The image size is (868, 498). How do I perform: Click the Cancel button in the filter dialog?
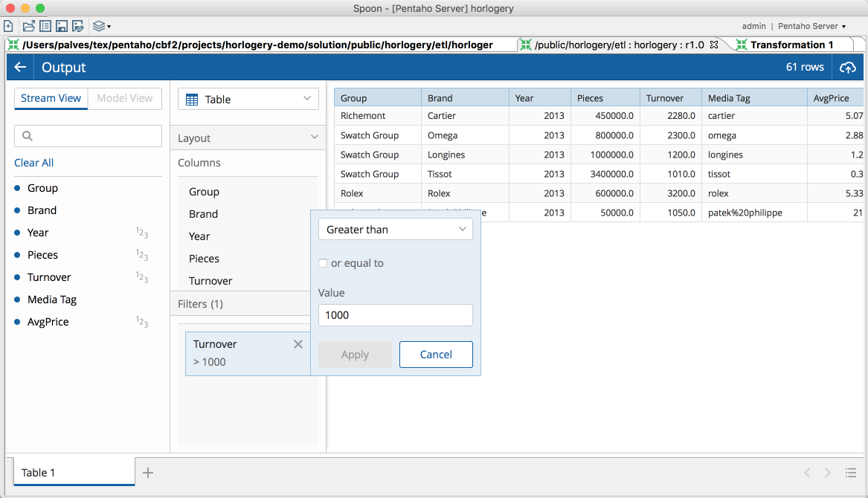coord(436,355)
